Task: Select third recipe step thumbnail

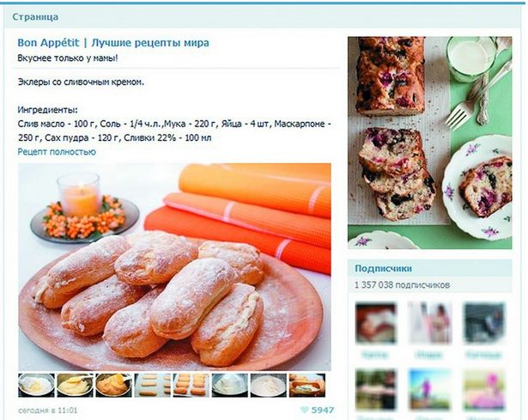Action: tap(114, 385)
